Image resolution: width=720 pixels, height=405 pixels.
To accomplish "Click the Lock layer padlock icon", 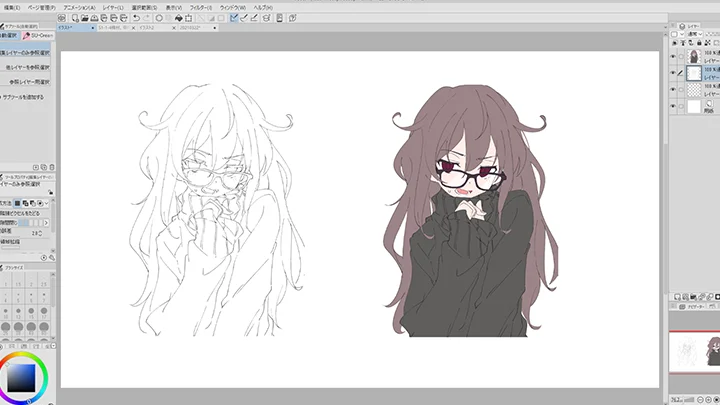I will pyautogui.click(x=699, y=43).
